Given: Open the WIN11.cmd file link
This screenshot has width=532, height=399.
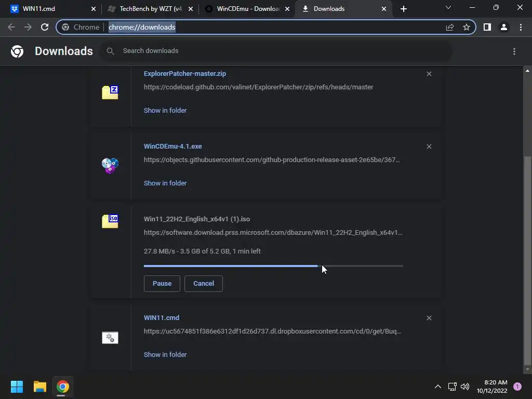Looking at the screenshot, I should (162, 318).
